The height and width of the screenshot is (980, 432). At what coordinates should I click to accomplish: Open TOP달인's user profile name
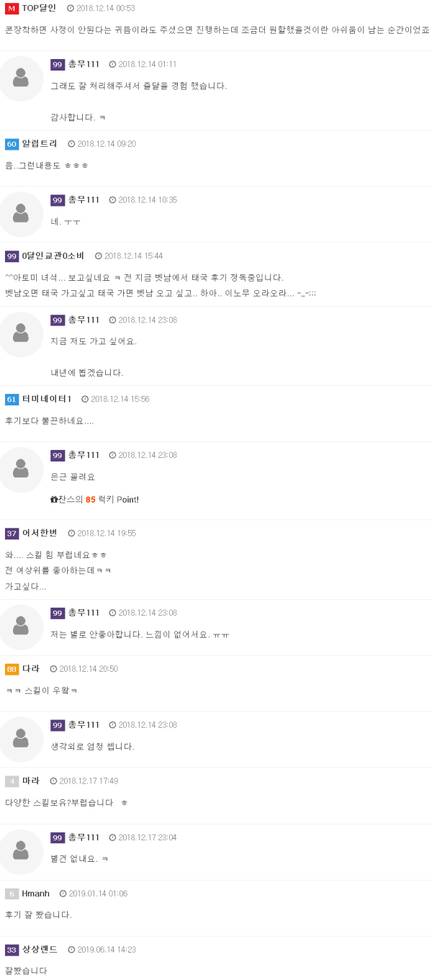(x=39, y=8)
